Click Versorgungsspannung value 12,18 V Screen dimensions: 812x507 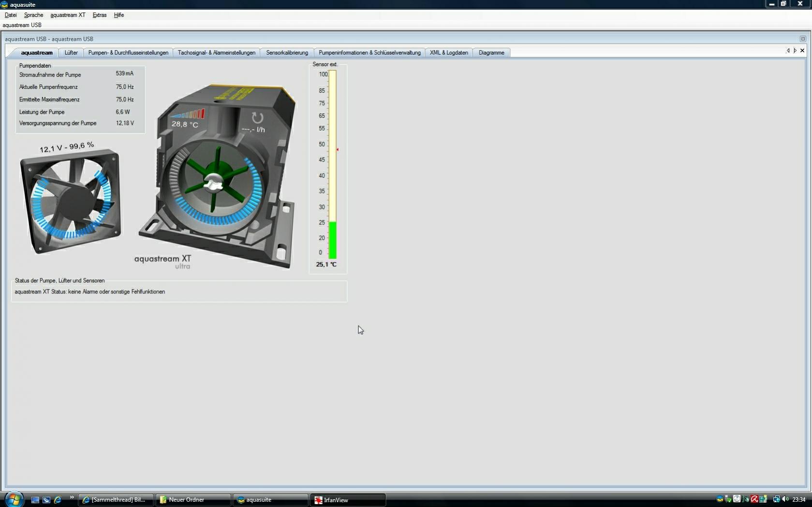(125, 123)
